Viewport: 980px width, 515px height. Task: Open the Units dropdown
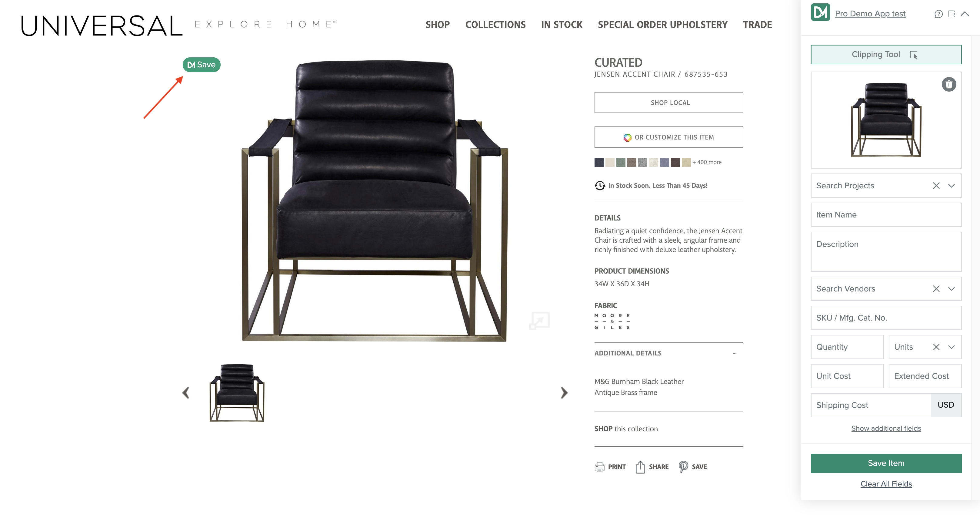pyautogui.click(x=952, y=347)
